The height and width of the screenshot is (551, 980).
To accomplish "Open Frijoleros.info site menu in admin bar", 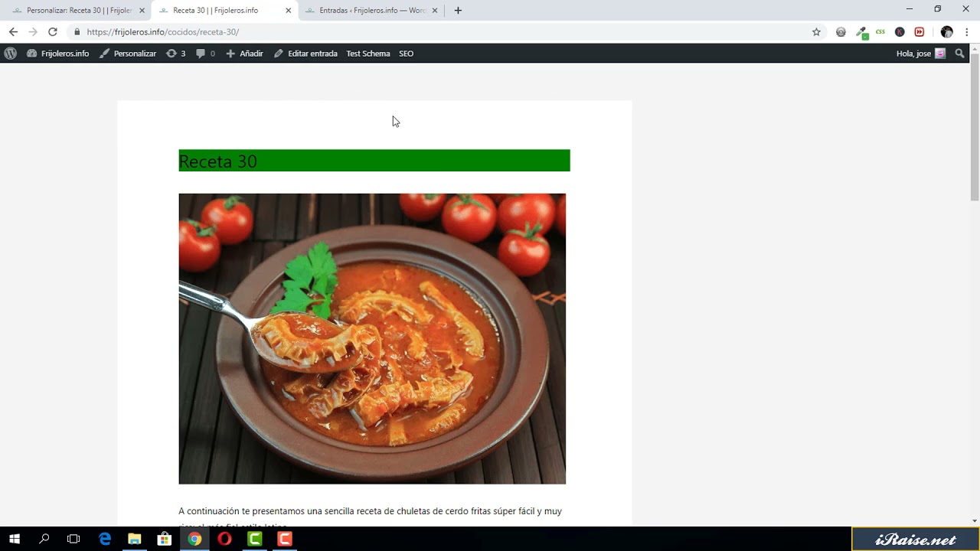I will (x=58, y=54).
